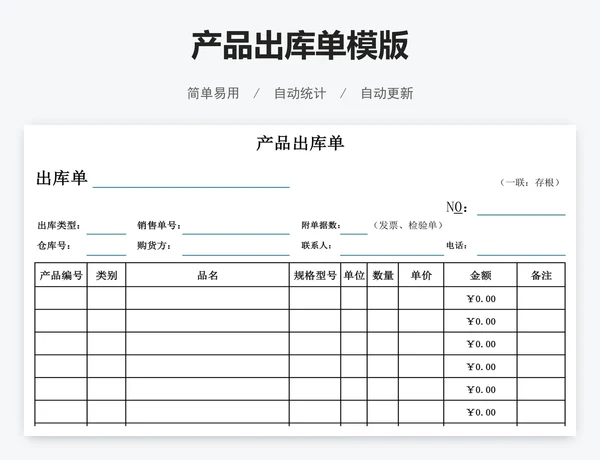
Task: Select the 备注 column header
Action: point(541,275)
